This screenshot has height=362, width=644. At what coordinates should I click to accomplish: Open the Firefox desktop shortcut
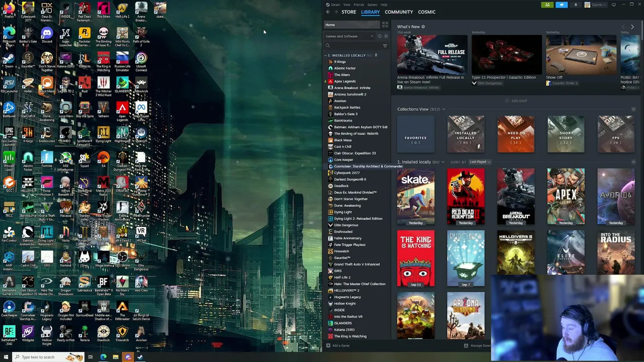point(9,10)
